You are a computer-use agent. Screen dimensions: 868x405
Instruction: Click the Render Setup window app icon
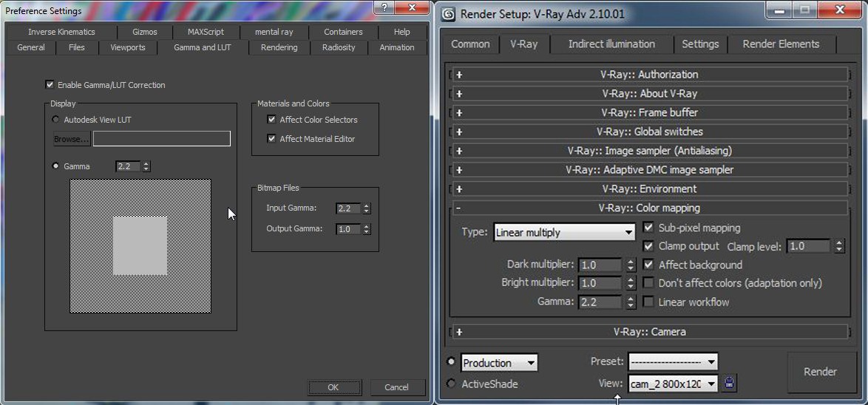pyautogui.click(x=448, y=14)
